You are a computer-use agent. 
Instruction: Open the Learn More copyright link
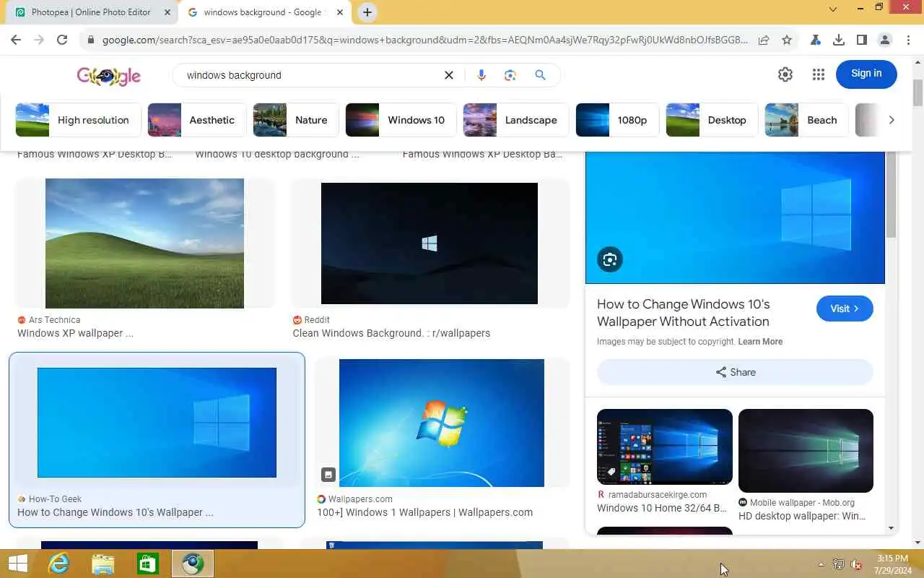(x=760, y=342)
